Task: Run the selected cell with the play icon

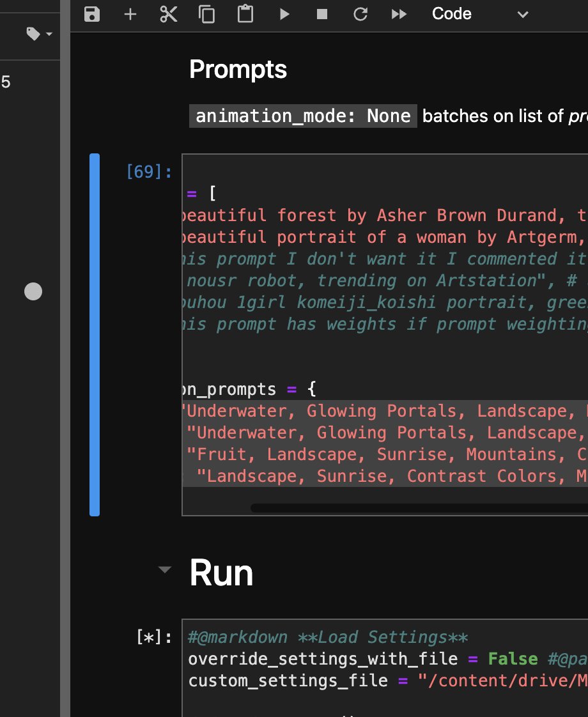Action: (284, 14)
